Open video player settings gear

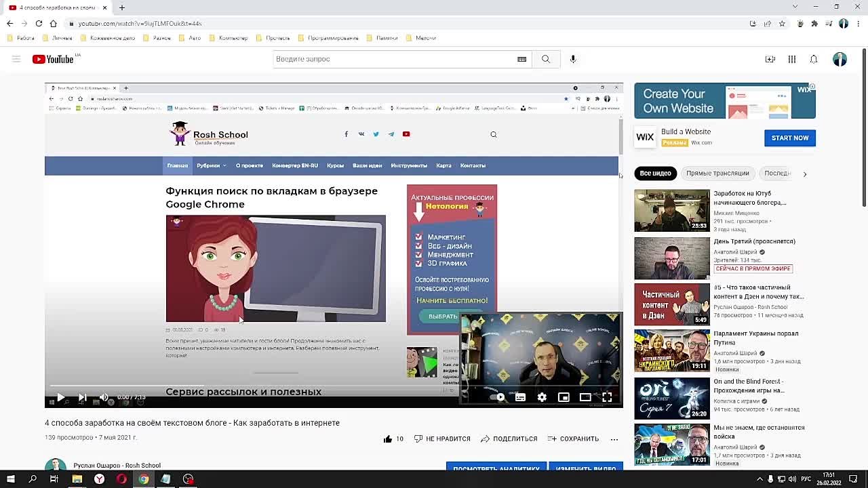point(542,398)
